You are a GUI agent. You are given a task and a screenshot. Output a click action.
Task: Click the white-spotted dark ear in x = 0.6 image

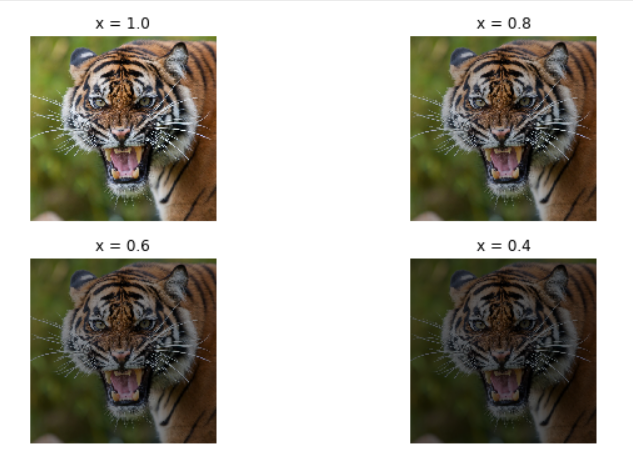82,280
